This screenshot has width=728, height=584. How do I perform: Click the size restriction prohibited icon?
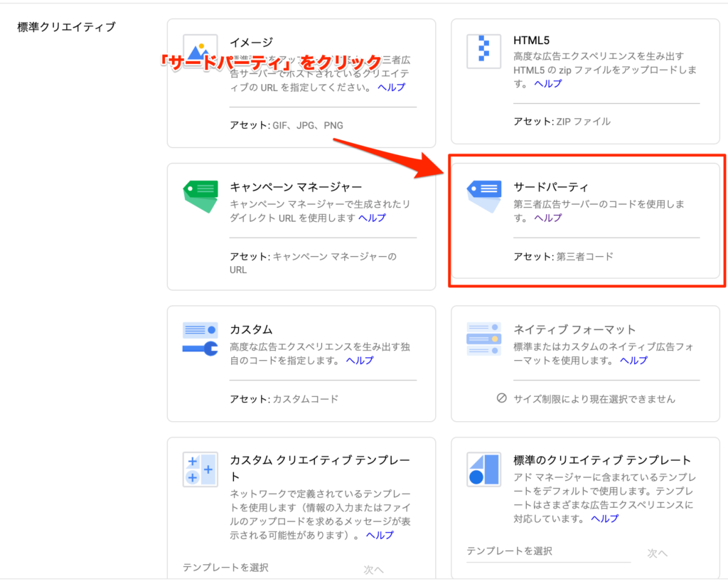pyautogui.click(x=501, y=398)
